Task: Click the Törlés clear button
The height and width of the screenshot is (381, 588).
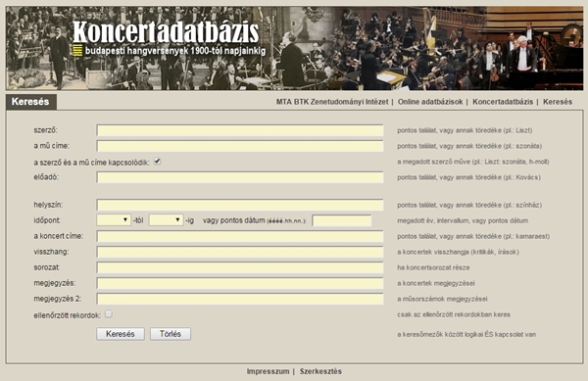Action: (x=171, y=334)
